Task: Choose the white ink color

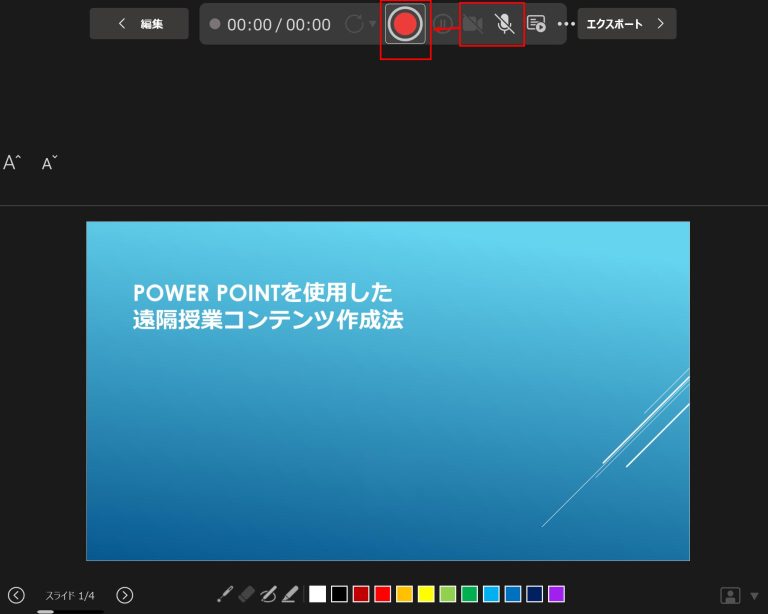Action: pos(317,594)
